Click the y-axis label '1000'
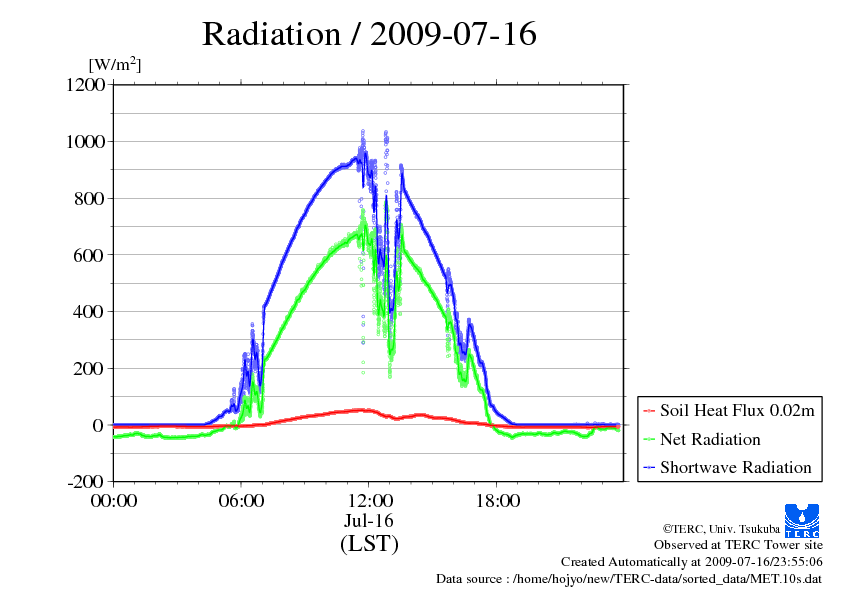This screenshot has height=595, width=842. pyautogui.click(x=85, y=142)
